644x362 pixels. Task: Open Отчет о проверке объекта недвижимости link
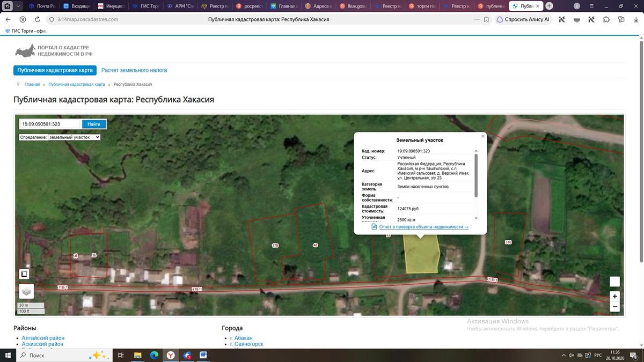[424, 227]
